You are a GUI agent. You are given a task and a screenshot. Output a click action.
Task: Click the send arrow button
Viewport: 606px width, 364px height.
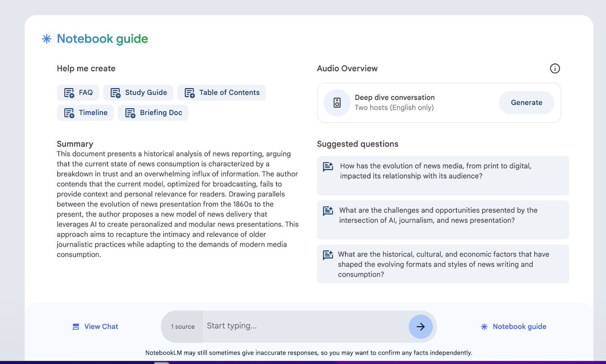(x=420, y=327)
